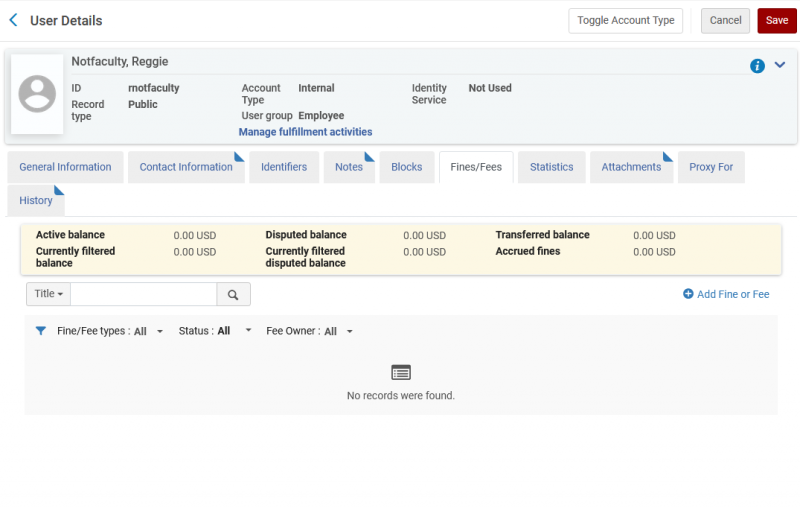800x508 pixels.
Task: Click the empty list icon above No records
Action: [x=401, y=372]
